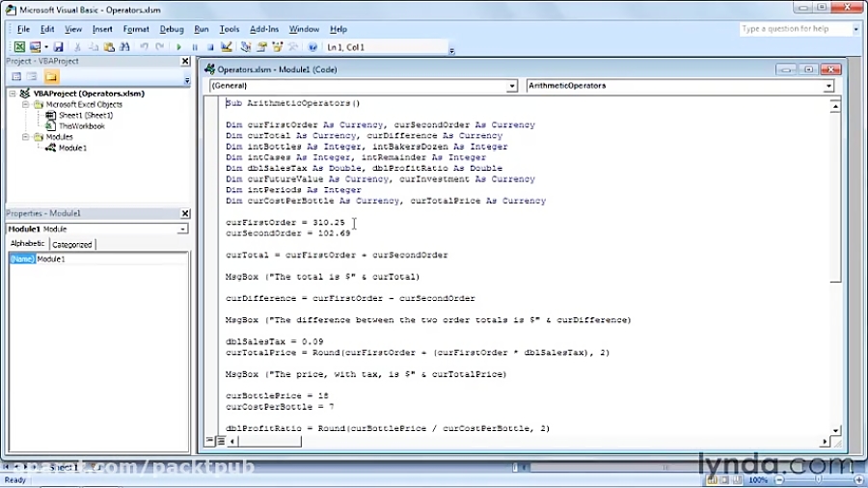The image size is (868, 488).
Task: Click 'Sub ArithmeticOperators()' line
Action: [293, 103]
